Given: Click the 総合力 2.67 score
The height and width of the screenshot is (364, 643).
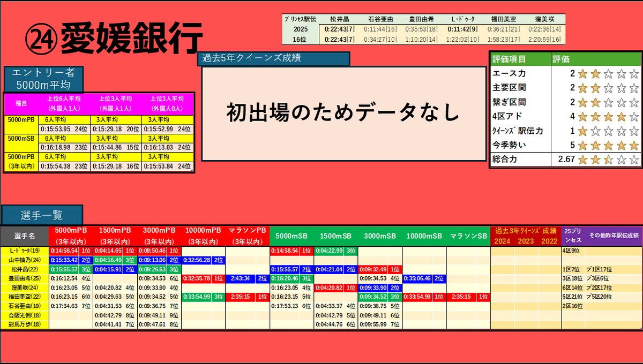Looking at the screenshot, I should tap(566, 160).
